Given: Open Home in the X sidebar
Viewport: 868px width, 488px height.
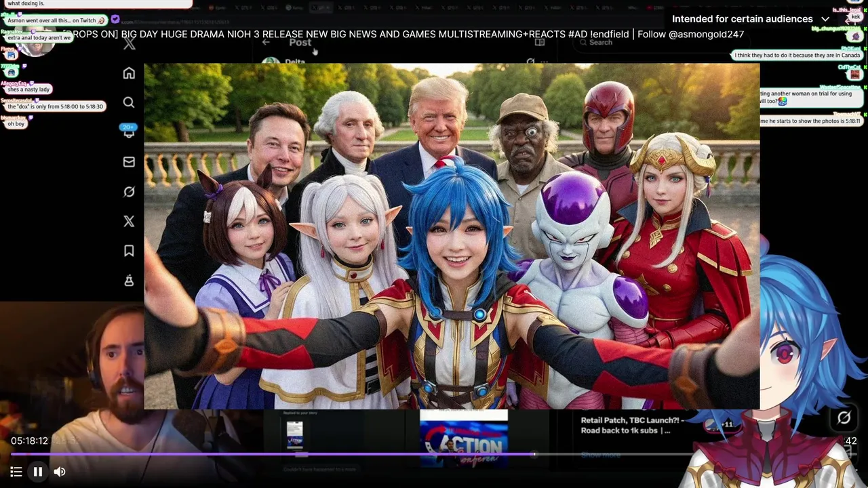Looking at the screenshot, I should 129,73.
